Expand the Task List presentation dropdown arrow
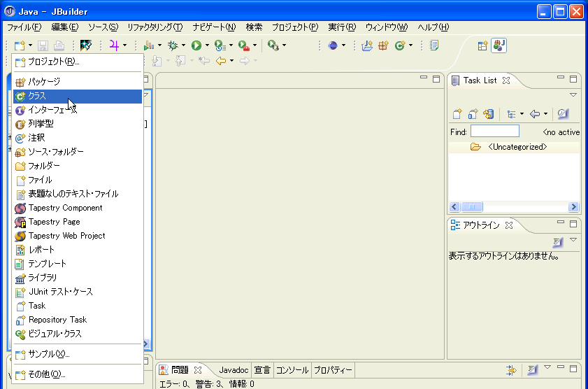Image resolution: width=588 pixels, height=389 pixels. point(520,114)
